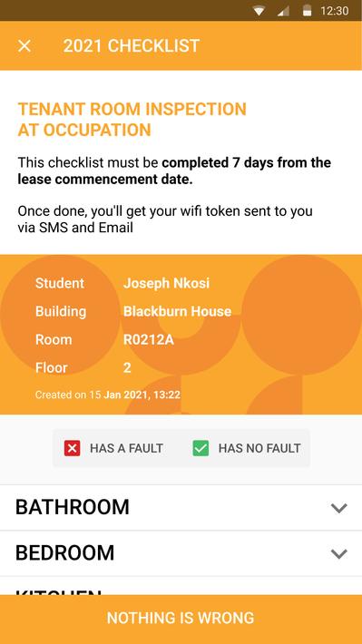The height and width of the screenshot is (644, 362).
Task: Tap the NOTHING IS WRONG button
Action: (x=181, y=620)
